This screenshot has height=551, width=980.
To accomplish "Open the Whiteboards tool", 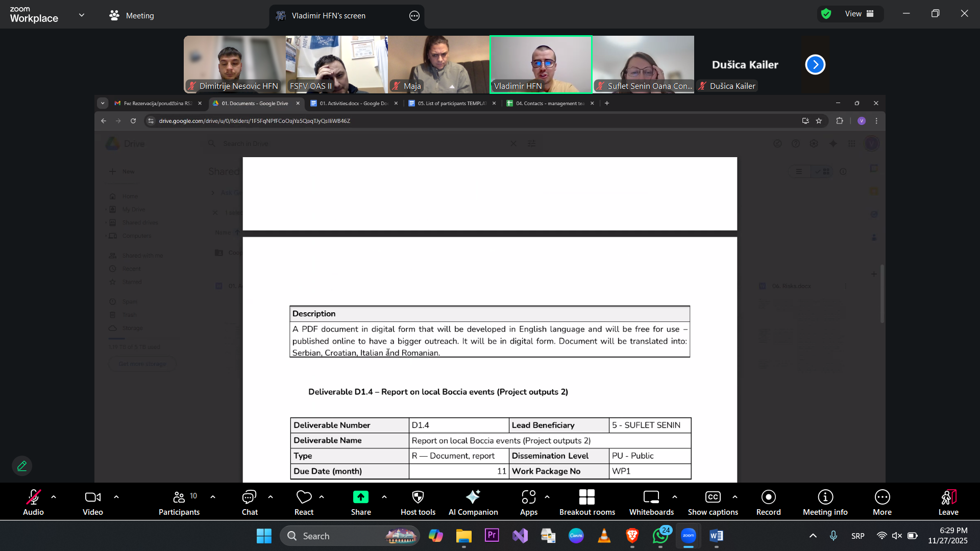I will (651, 502).
